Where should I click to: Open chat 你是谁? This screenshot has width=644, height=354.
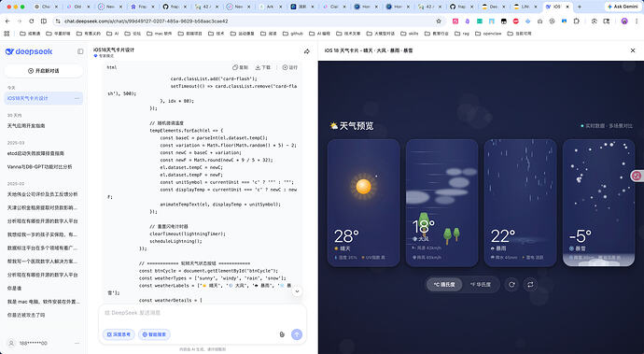pos(14,289)
